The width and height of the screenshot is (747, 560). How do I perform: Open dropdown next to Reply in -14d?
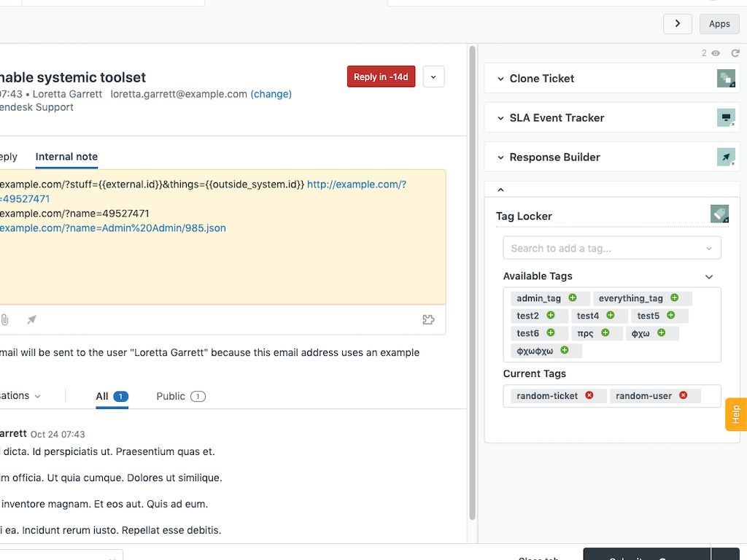pyautogui.click(x=433, y=77)
